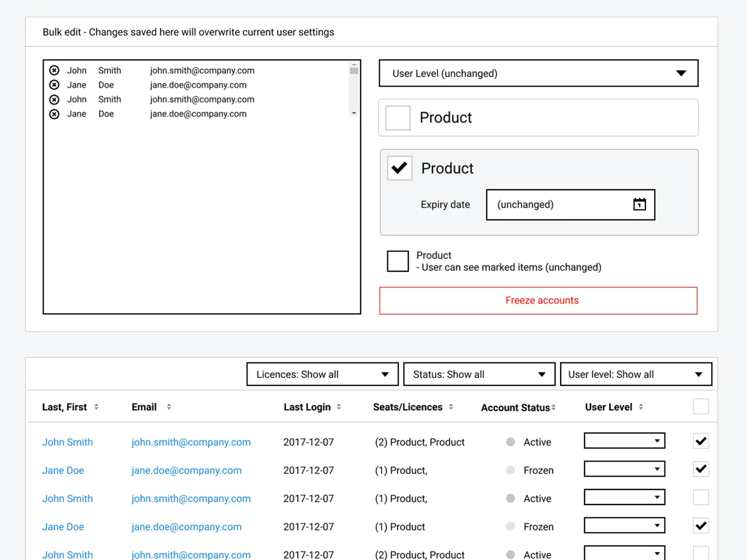
Task: Remove second Jane Doe from bulk edit list
Action: coord(54,114)
